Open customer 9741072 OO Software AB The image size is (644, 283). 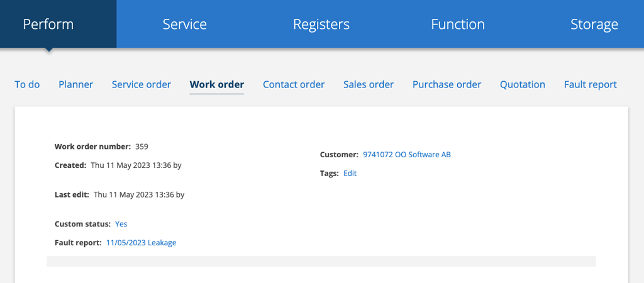(x=406, y=155)
